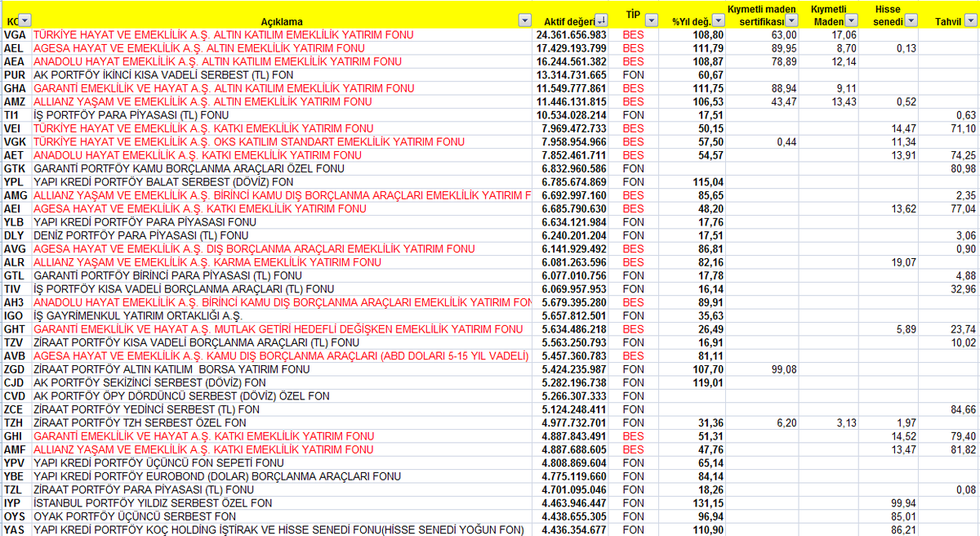Image resolution: width=980 pixels, height=536 pixels.
Task: Click the BES type cell in VGA row
Action: (634, 35)
